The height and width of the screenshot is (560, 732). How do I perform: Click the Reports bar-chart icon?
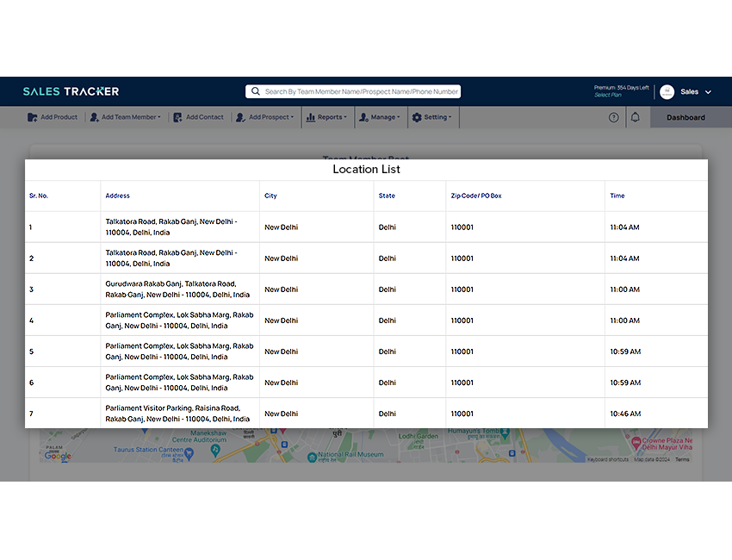(311, 117)
